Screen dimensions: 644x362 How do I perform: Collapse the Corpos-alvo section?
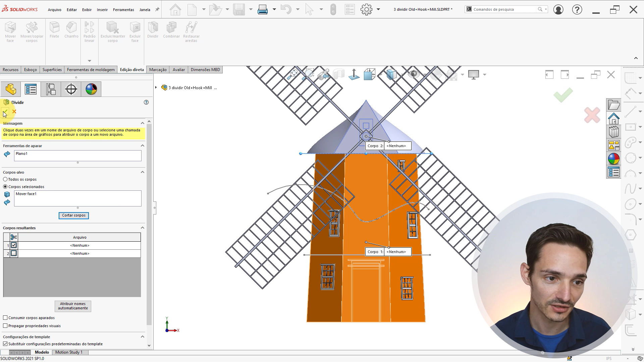[143, 172]
